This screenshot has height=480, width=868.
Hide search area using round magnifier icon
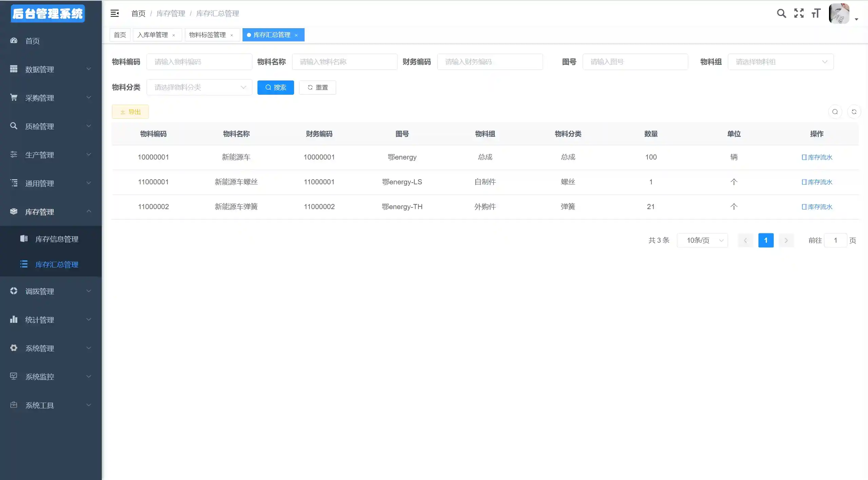point(835,112)
